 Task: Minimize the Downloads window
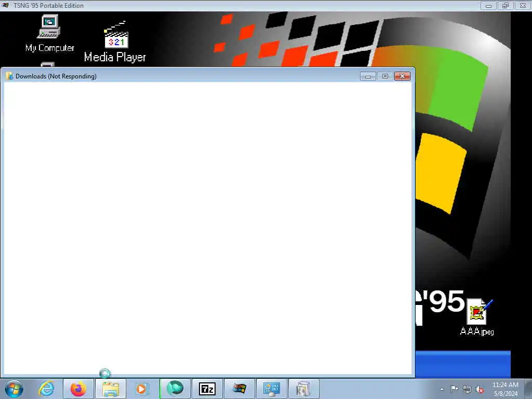click(368, 76)
